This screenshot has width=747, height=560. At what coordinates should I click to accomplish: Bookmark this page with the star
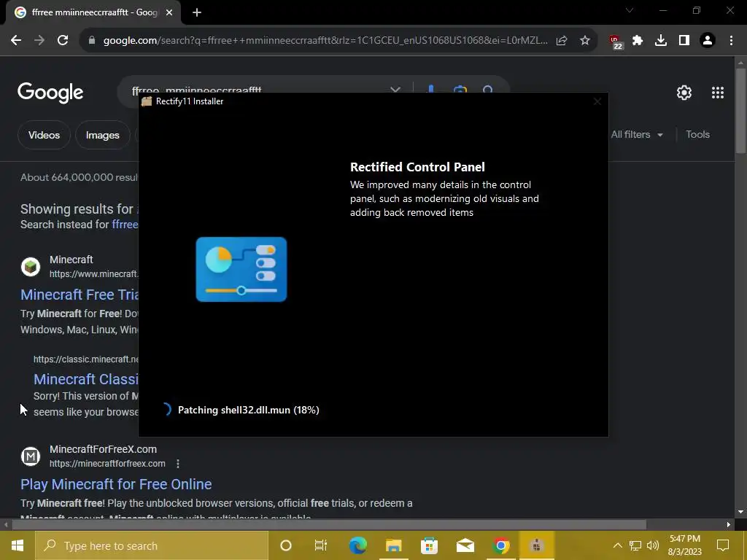(x=585, y=41)
